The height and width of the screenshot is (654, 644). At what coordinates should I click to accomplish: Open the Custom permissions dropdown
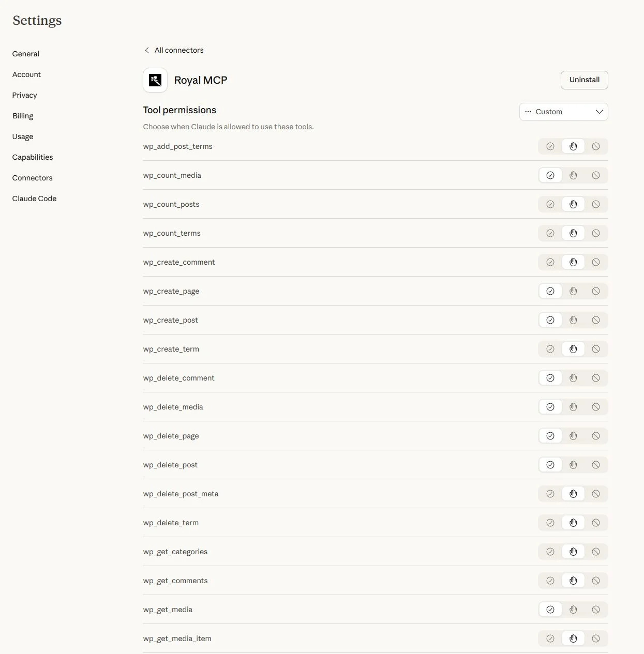pos(563,112)
